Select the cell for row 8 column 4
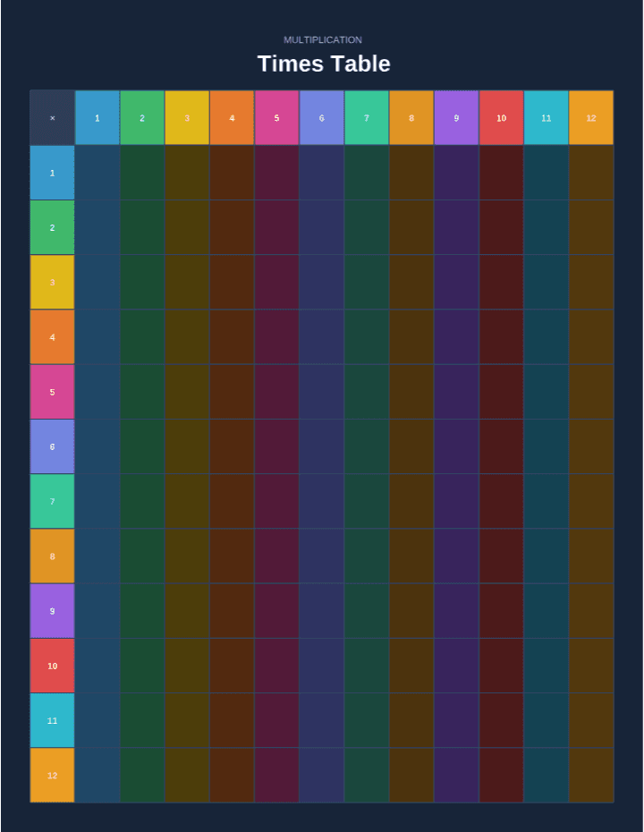Viewport: 644px width, 832px height. tap(232, 556)
